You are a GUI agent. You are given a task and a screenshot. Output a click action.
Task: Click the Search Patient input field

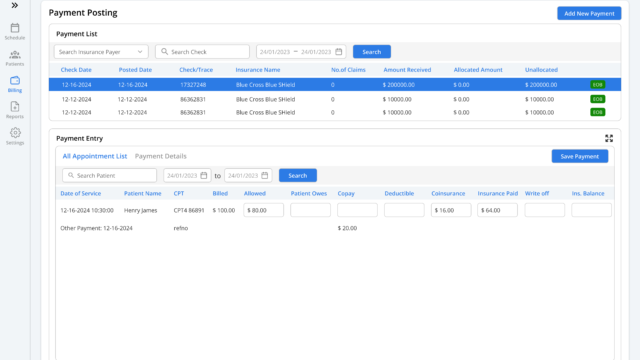point(109,176)
